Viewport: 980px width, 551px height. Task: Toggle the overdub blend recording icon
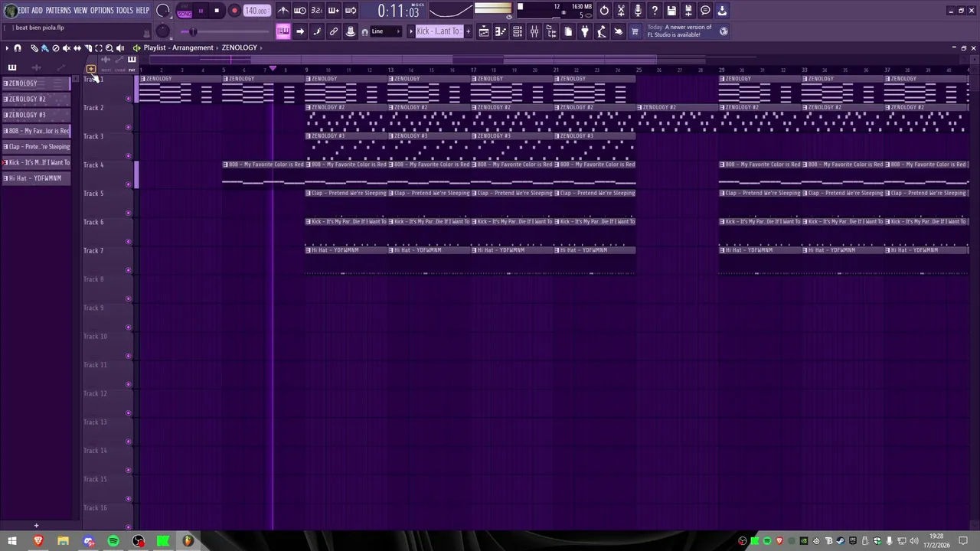[333, 11]
